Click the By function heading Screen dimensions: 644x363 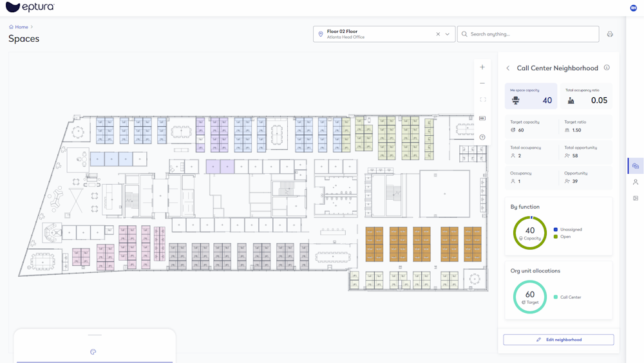[525, 207]
